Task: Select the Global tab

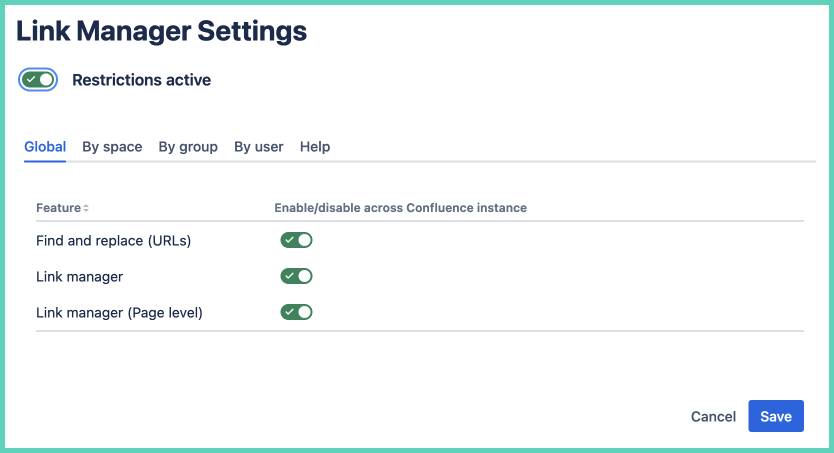Action: 45,147
